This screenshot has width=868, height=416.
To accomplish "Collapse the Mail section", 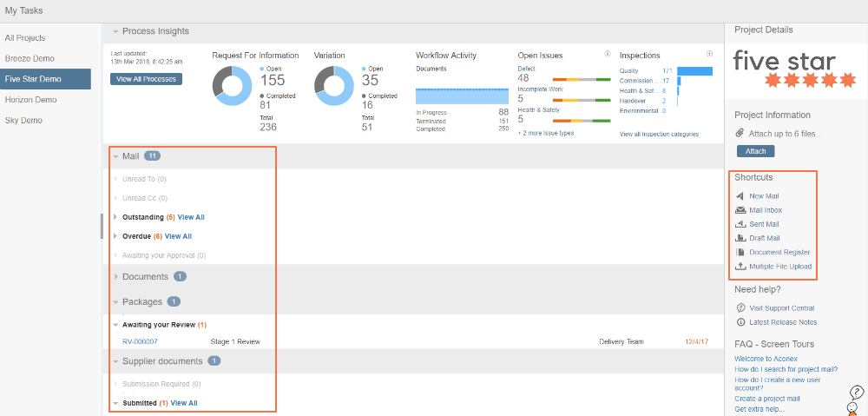I will 115,156.
